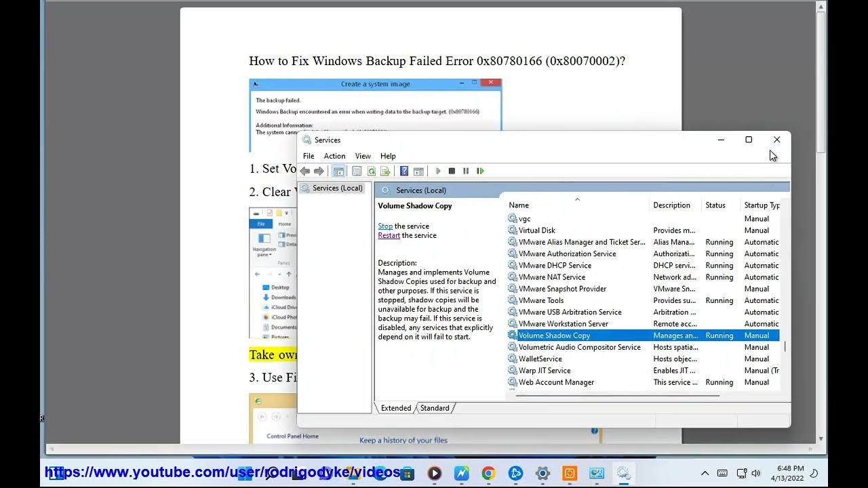868x488 pixels.
Task: Switch to the Extended tab
Action: (x=396, y=408)
